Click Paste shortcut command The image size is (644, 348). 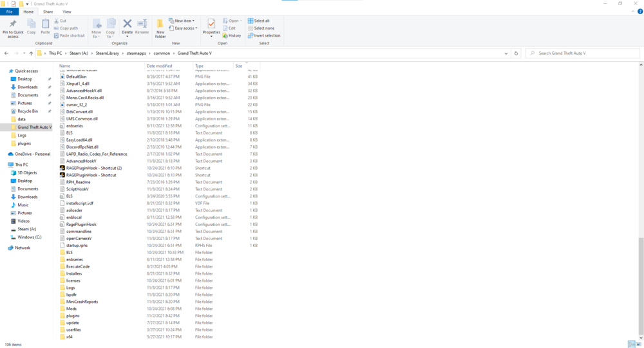click(x=70, y=36)
